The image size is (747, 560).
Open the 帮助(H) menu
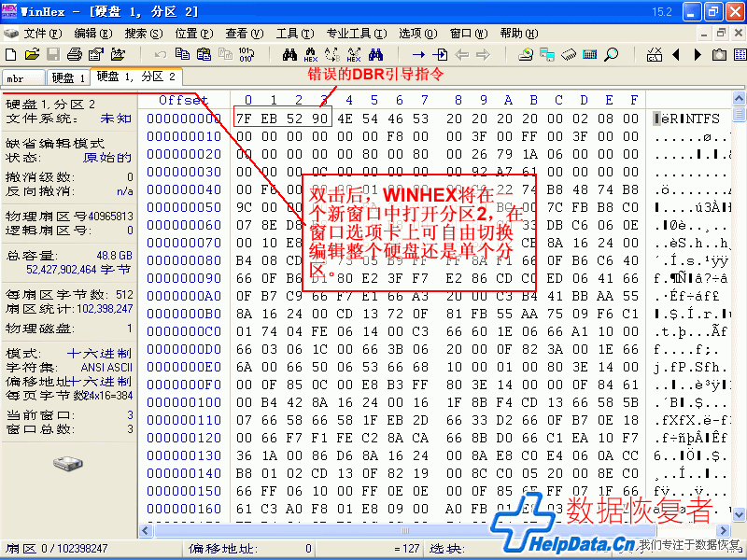coord(519,34)
